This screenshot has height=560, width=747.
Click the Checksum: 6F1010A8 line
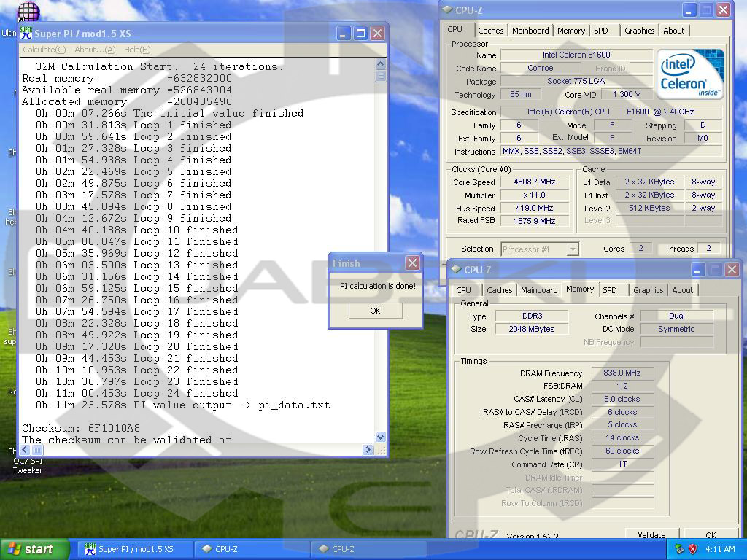pos(81,428)
